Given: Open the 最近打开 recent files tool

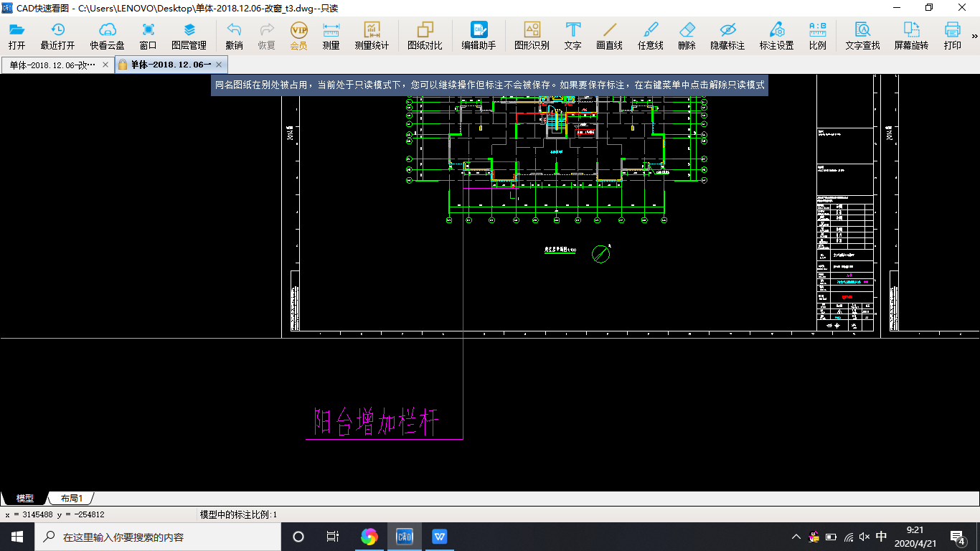Looking at the screenshot, I should click(57, 36).
